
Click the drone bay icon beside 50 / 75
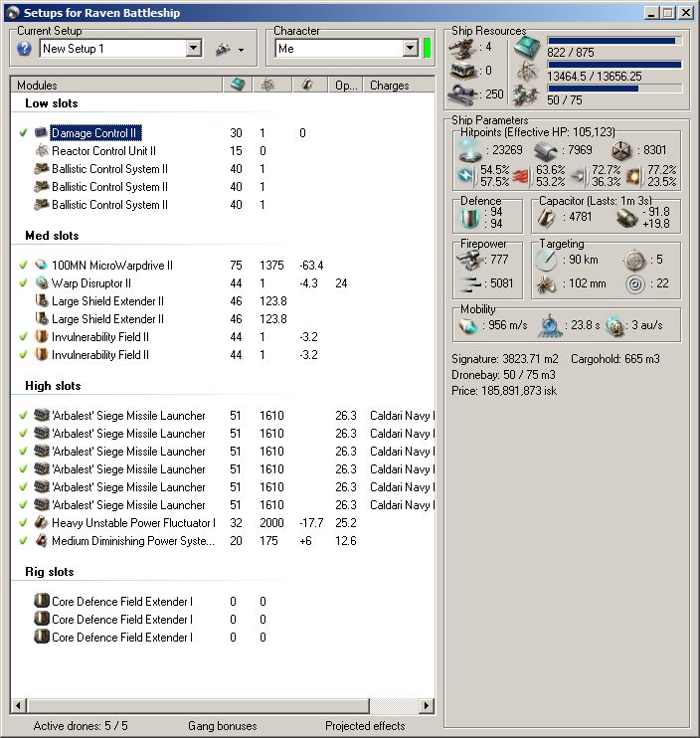click(x=526, y=95)
